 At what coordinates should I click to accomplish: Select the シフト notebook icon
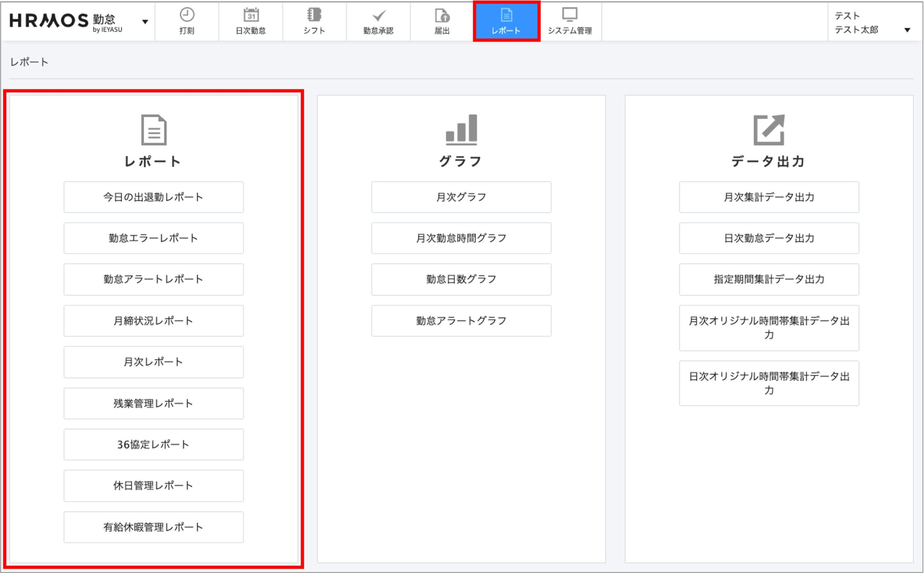pyautogui.click(x=314, y=15)
